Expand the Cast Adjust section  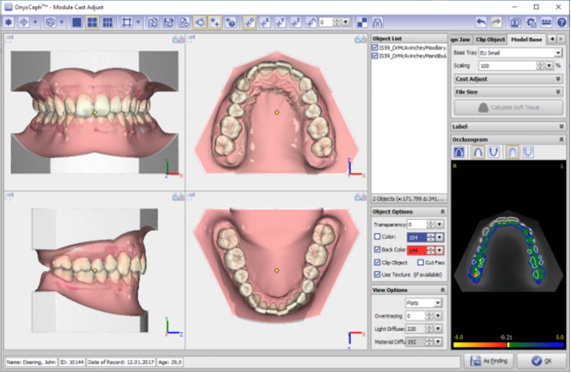coord(508,79)
